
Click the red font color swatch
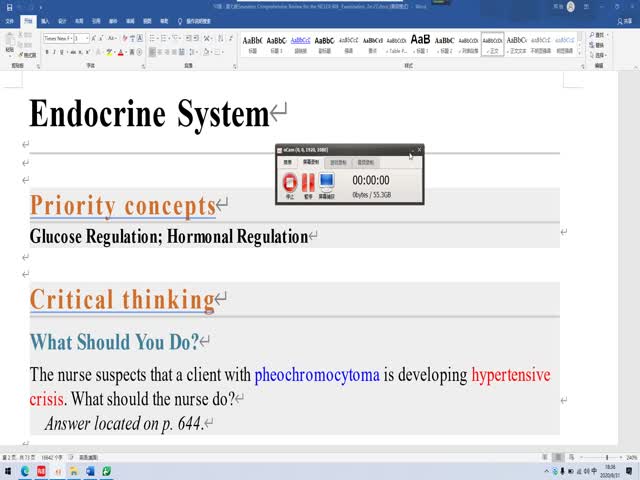[x=121, y=52]
